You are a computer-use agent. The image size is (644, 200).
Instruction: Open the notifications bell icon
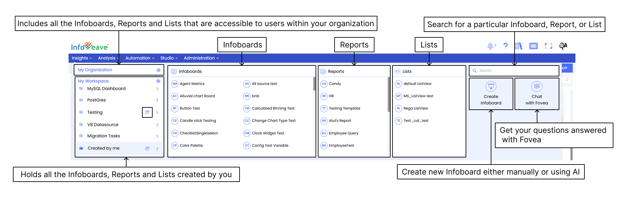490,46
